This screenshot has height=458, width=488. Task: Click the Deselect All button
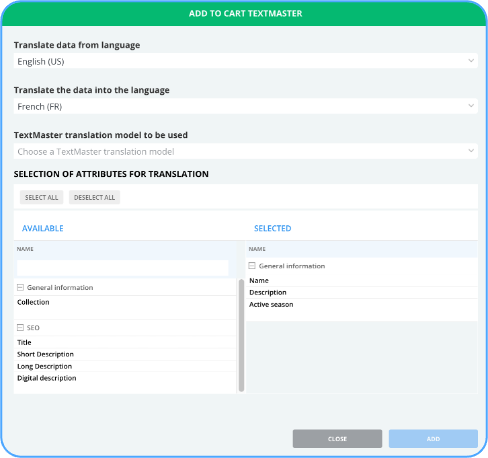tap(94, 197)
